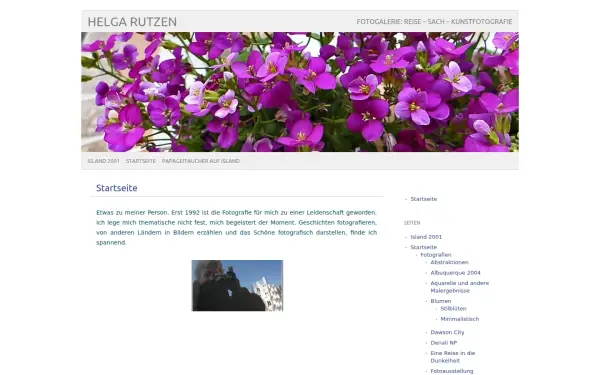
Task: Open the photographer self-portrait thumbnail
Action: (237, 285)
